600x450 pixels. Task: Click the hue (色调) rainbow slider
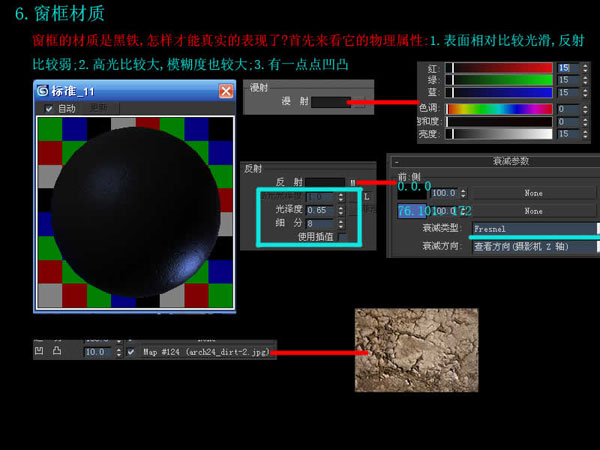pyautogui.click(x=498, y=108)
